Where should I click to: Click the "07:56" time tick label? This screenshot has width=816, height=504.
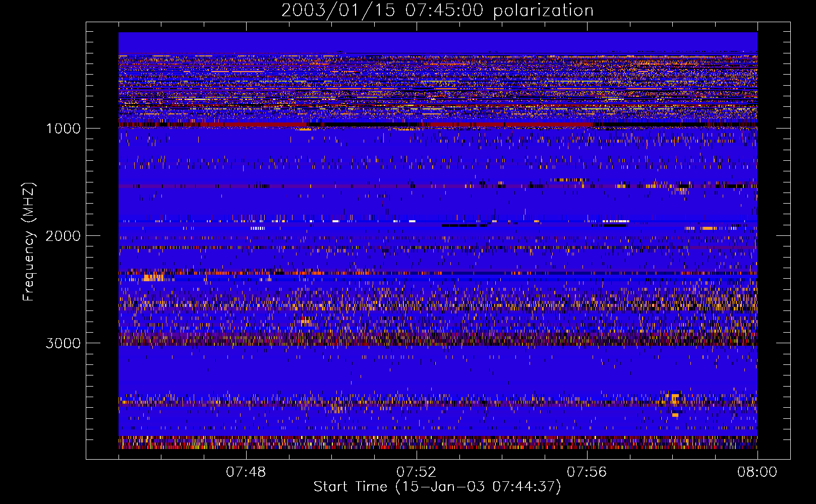click(587, 472)
